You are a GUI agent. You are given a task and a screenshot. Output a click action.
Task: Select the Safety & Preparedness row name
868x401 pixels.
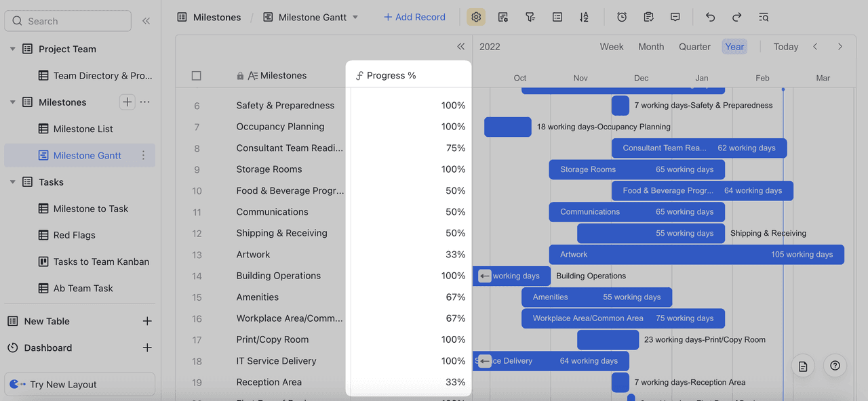click(285, 106)
